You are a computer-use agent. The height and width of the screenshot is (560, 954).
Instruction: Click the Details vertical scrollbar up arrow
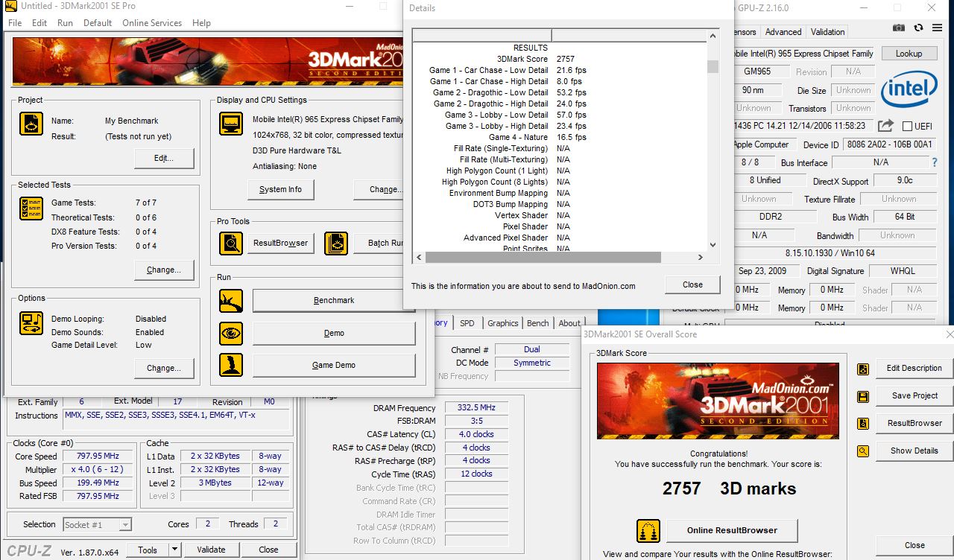coord(713,36)
